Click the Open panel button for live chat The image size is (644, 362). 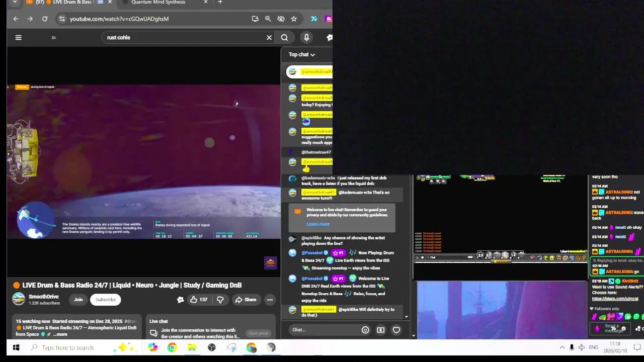(x=259, y=333)
